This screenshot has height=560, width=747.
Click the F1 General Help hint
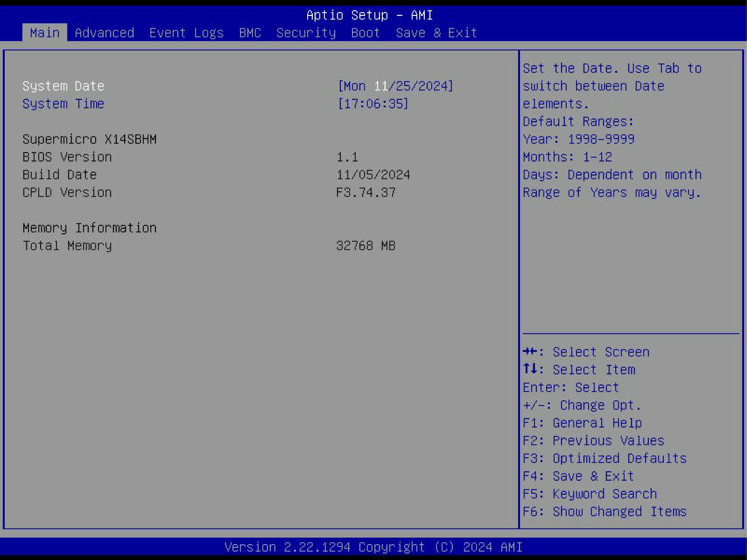(x=582, y=423)
